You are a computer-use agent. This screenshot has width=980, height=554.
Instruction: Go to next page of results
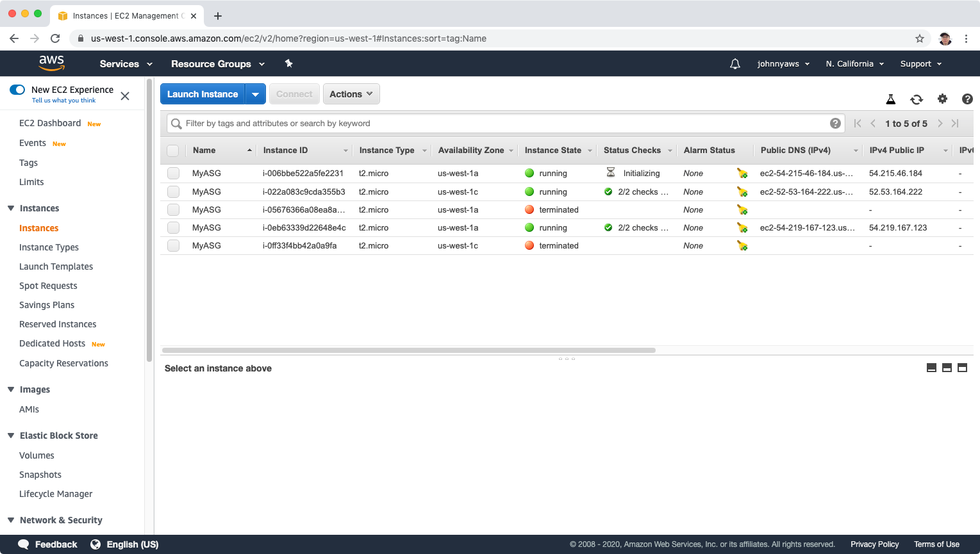tap(940, 124)
